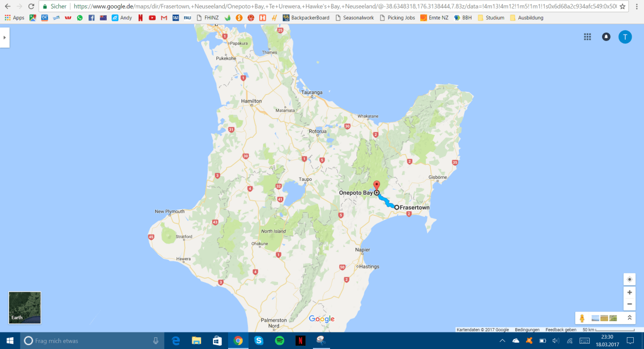Open the BackpackerBoard bookmark
The width and height of the screenshot is (644, 349).
306,18
